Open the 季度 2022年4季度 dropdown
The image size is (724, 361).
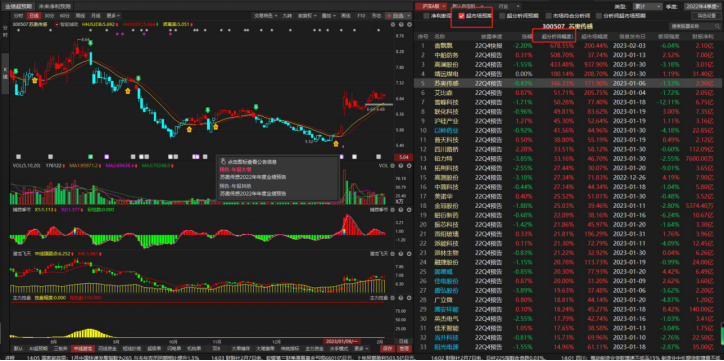702,6
